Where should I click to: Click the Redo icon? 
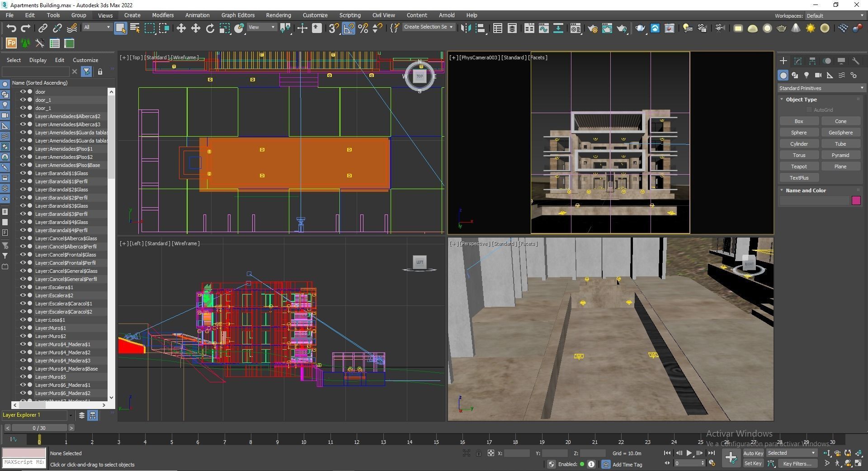[x=26, y=28]
